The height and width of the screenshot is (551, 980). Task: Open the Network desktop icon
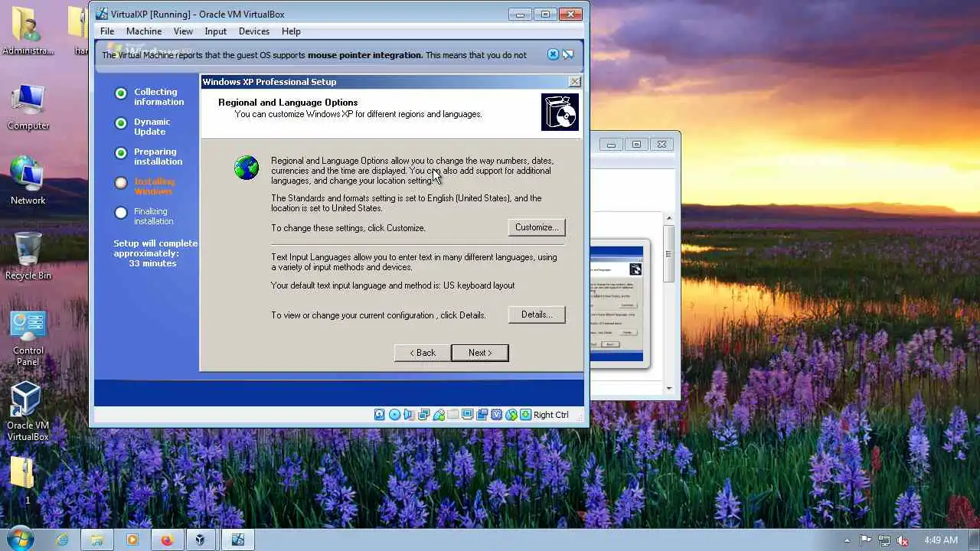click(x=28, y=181)
